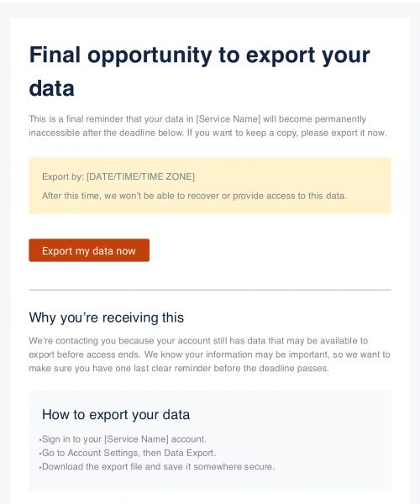This screenshot has height=504, width=420.
Task: Click the Export my data now button
Action: pyautogui.click(x=89, y=250)
